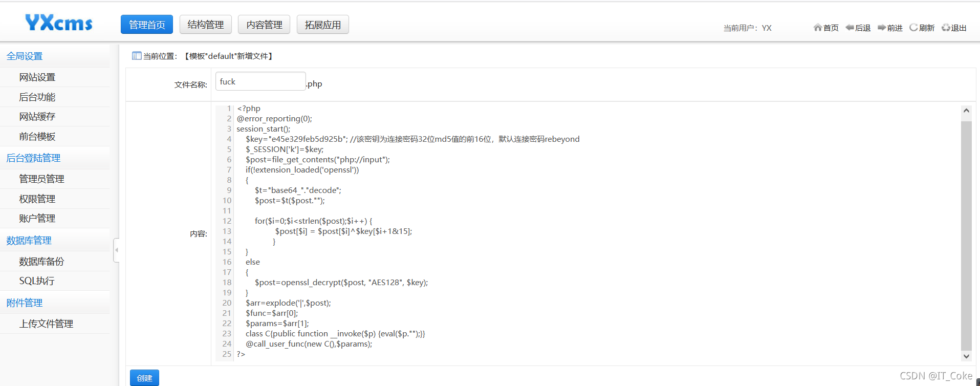Click the home icon beside 首页
This screenshot has height=386, width=980.
pos(818,28)
